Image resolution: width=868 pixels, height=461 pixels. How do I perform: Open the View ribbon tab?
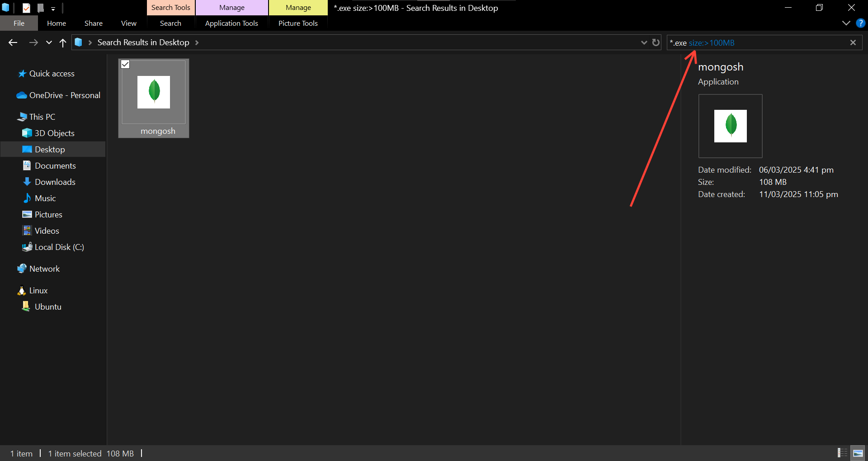pyautogui.click(x=129, y=23)
